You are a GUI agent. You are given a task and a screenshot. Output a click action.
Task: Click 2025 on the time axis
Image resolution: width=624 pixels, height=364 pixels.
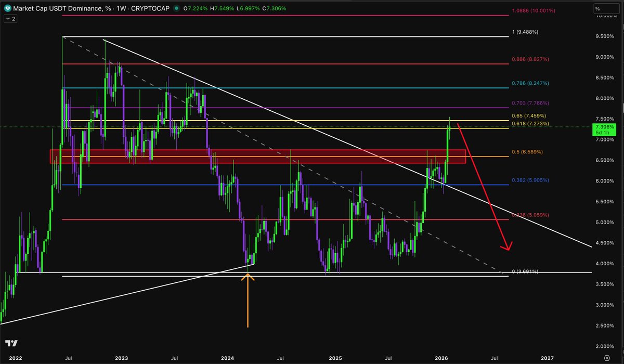[x=335, y=358]
